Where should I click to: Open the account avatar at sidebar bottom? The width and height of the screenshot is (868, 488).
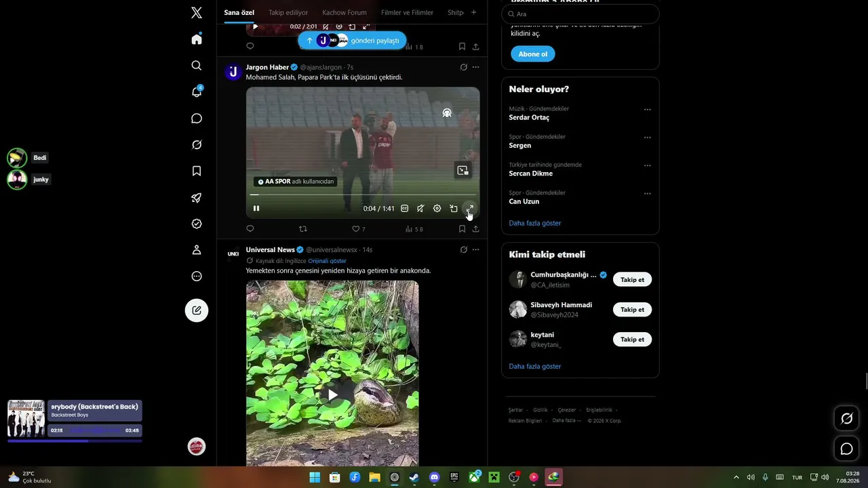(197, 447)
